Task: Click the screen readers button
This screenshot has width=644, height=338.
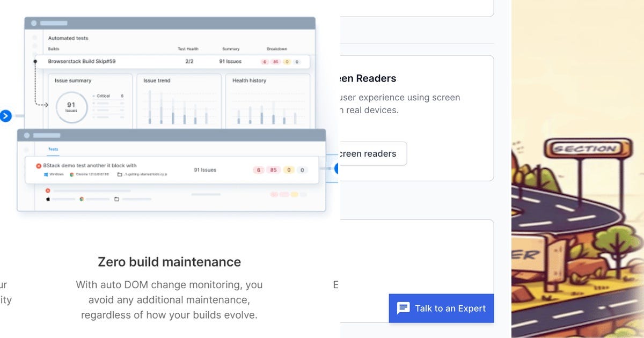Action: click(371, 153)
